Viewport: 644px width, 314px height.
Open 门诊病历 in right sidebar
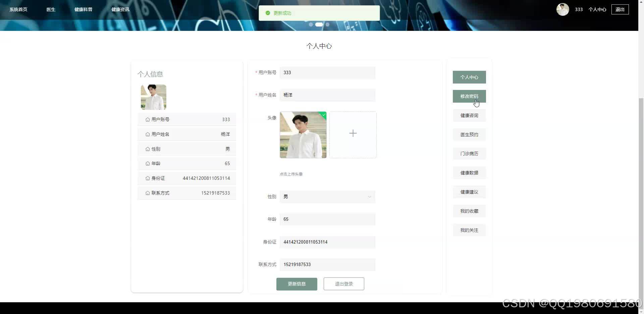point(469,154)
